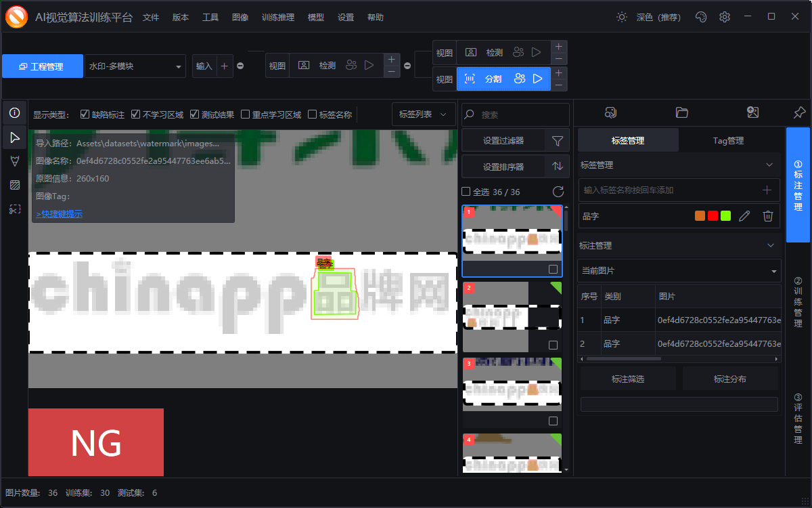Select thumbnail number 2 in image list
Viewport: 812px width, 508px height.
tap(512, 316)
